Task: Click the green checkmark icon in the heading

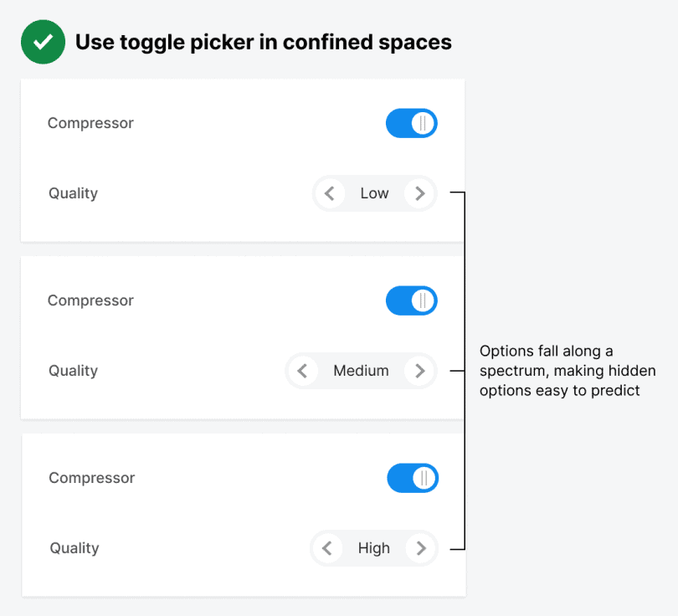Action: coord(43,42)
